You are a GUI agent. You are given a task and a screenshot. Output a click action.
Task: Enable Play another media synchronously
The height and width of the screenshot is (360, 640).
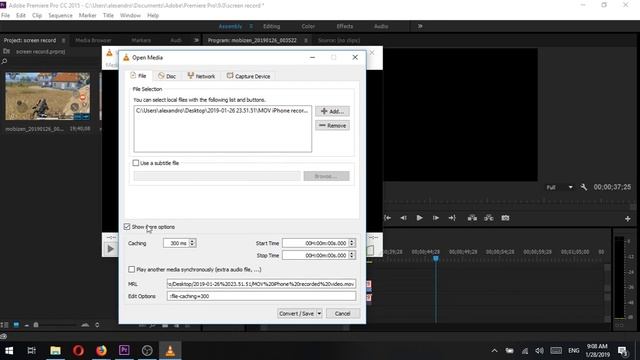pyautogui.click(x=131, y=269)
